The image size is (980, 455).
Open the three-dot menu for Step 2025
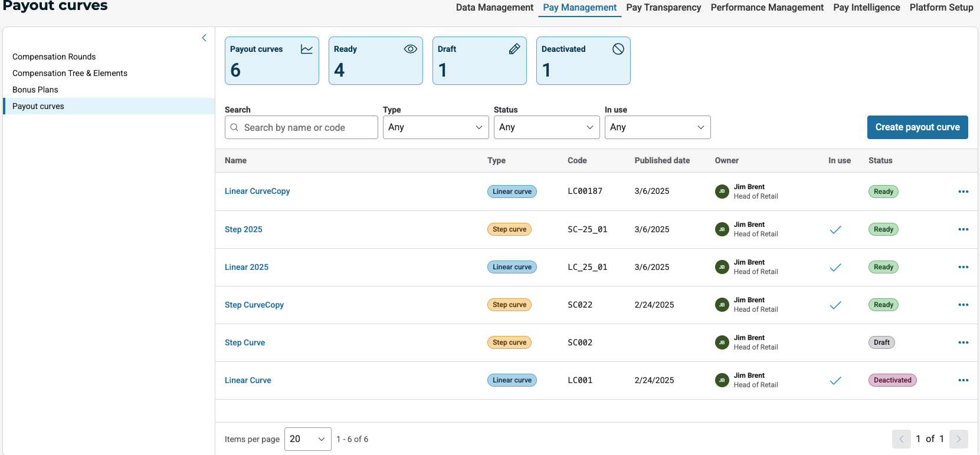(x=963, y=229)
